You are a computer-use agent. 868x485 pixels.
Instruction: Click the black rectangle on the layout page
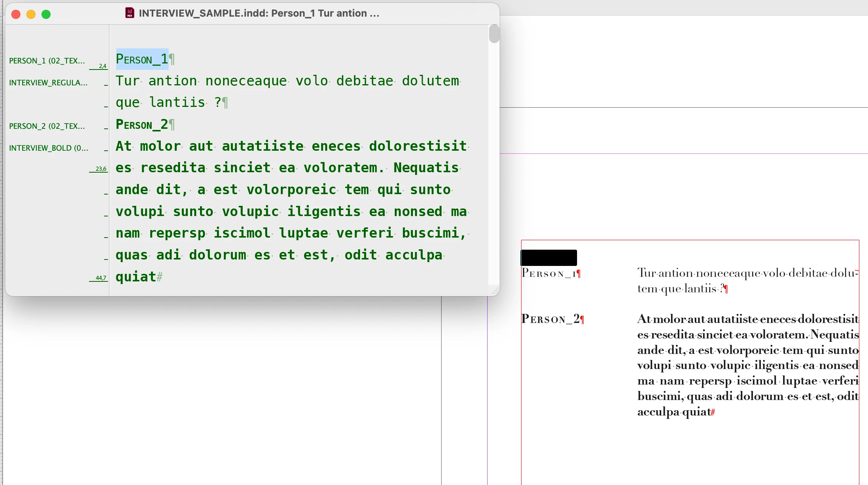[549, 258]
